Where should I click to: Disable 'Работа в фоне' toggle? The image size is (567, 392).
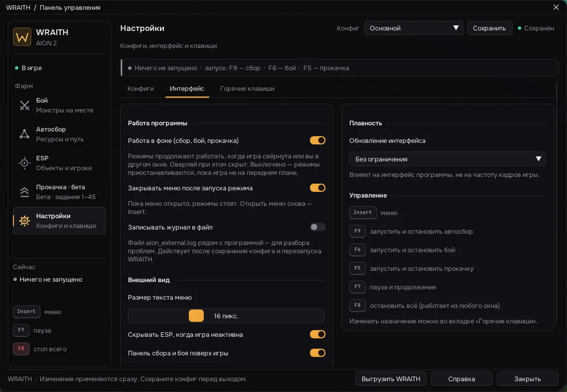coord(317,140)
